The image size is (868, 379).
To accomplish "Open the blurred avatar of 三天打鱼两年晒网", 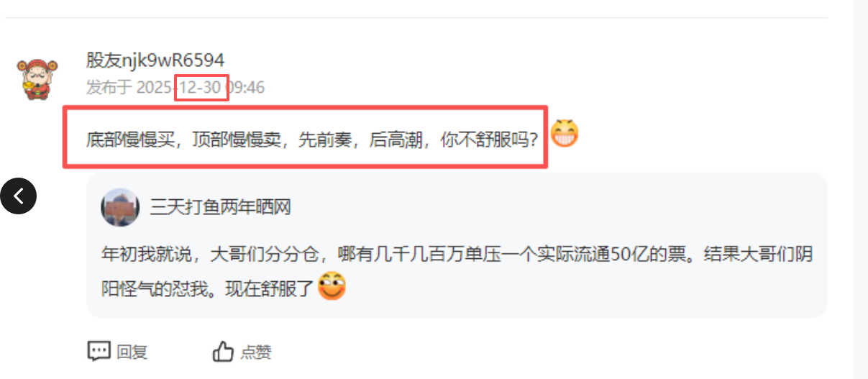I will click(x=119, y=207).
